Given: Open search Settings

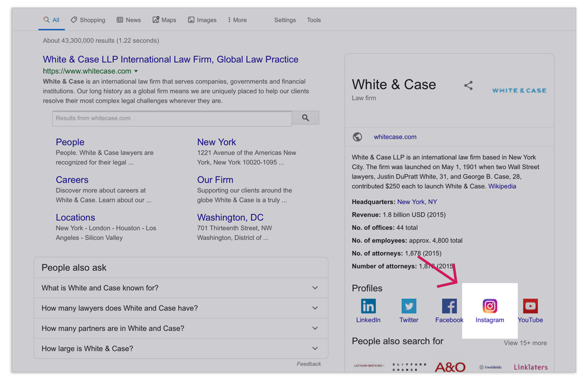Looking at the screenshot, I should coord(285,20).
